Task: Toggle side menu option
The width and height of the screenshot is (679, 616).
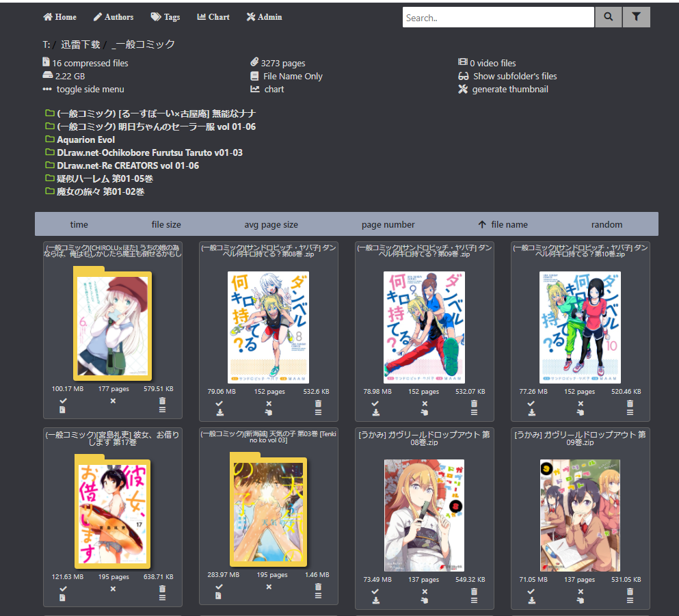Action: [83, 89]
